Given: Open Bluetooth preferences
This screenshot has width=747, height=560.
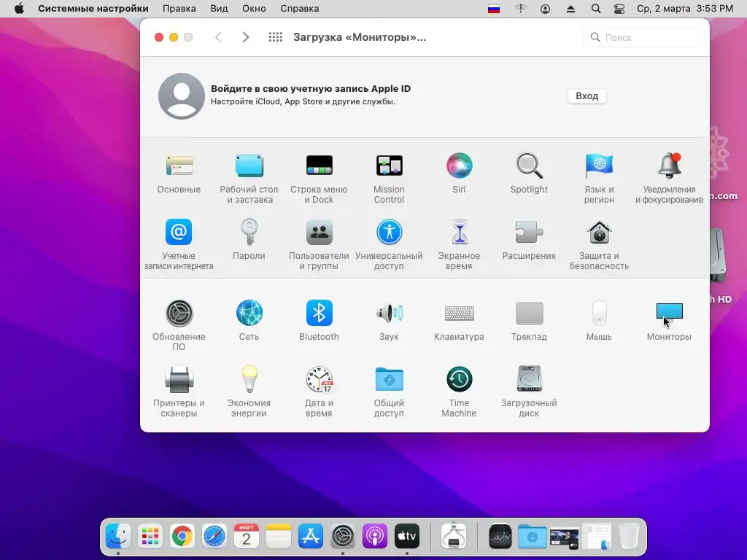Looking at the screenshot, I should coord(319,321).
